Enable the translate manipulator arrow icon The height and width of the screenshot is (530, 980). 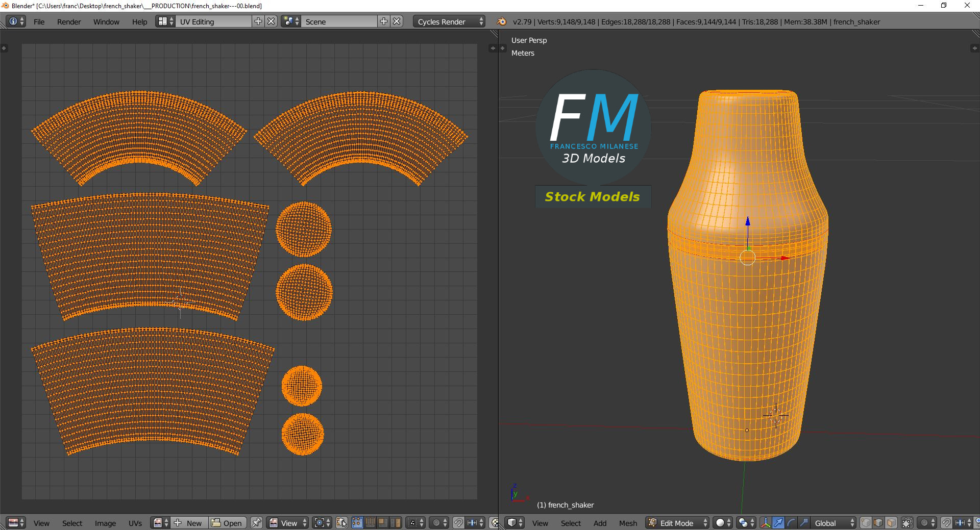pyautogui.click(x=778, y=523)
